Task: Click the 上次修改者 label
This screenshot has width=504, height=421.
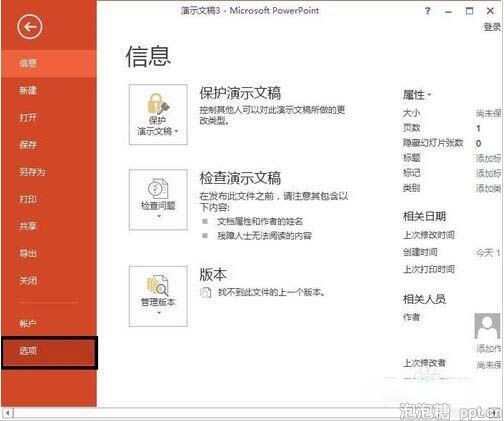Action: tap(424, 363)
